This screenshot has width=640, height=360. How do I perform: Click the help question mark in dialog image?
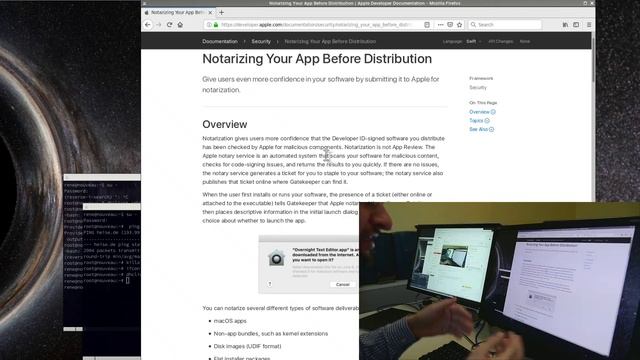point(270,284)
